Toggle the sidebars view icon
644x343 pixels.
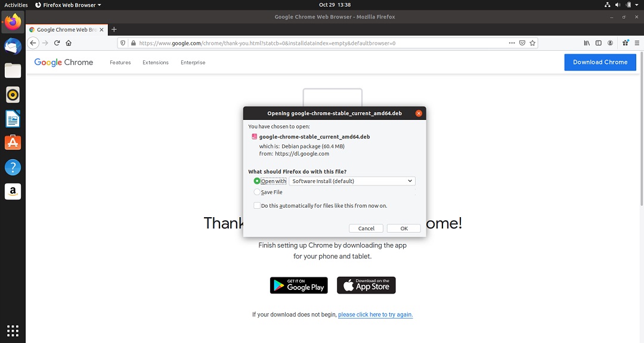click(599, 43)
